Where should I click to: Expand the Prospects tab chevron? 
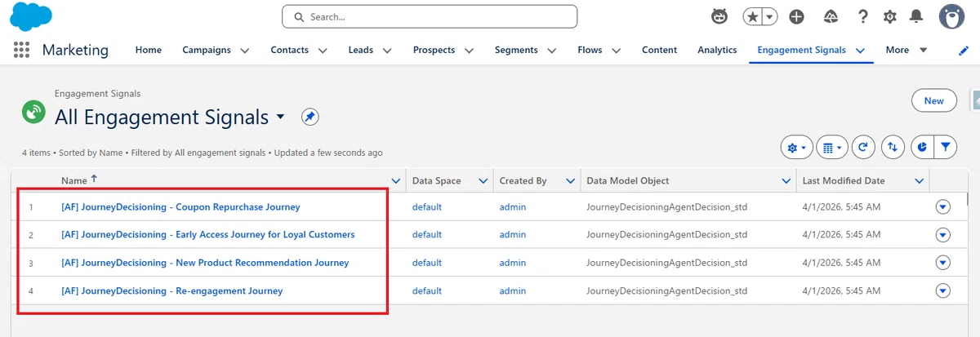tap(470, 51)
